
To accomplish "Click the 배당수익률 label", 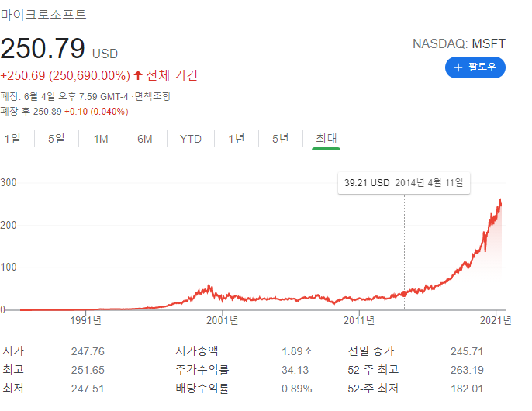I will click(x=202, y=388).
